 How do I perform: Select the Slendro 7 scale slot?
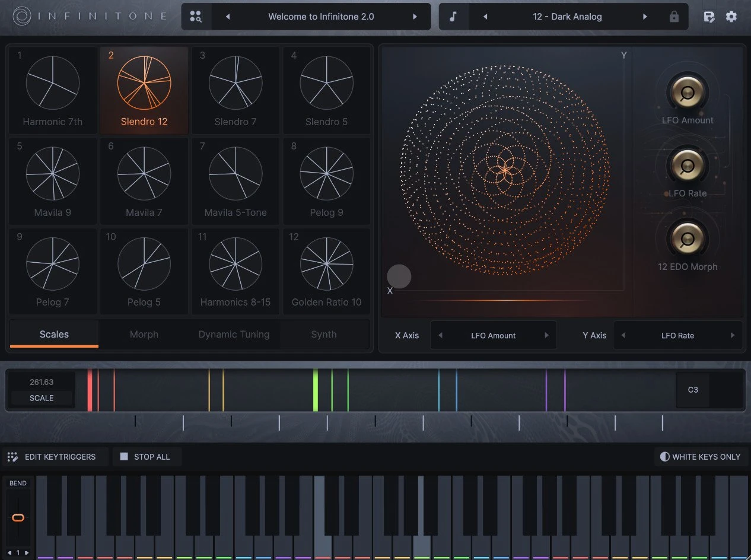pyautogui.click(x=236, y=90)
